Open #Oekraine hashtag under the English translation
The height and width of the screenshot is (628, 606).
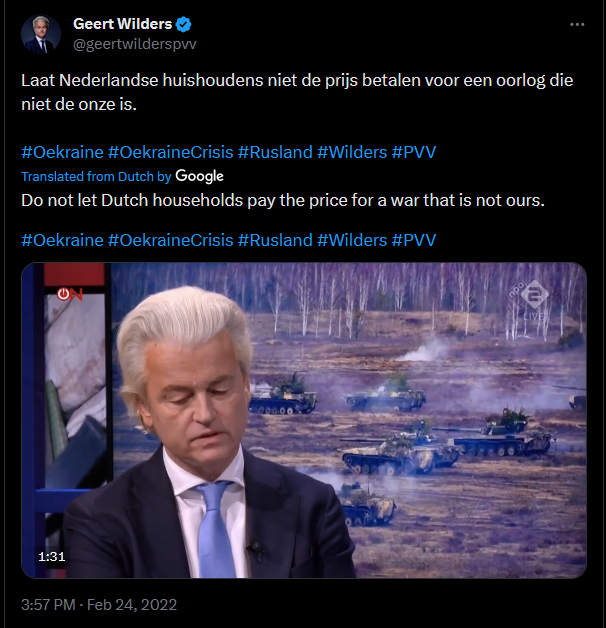click(x=62, y=240)
